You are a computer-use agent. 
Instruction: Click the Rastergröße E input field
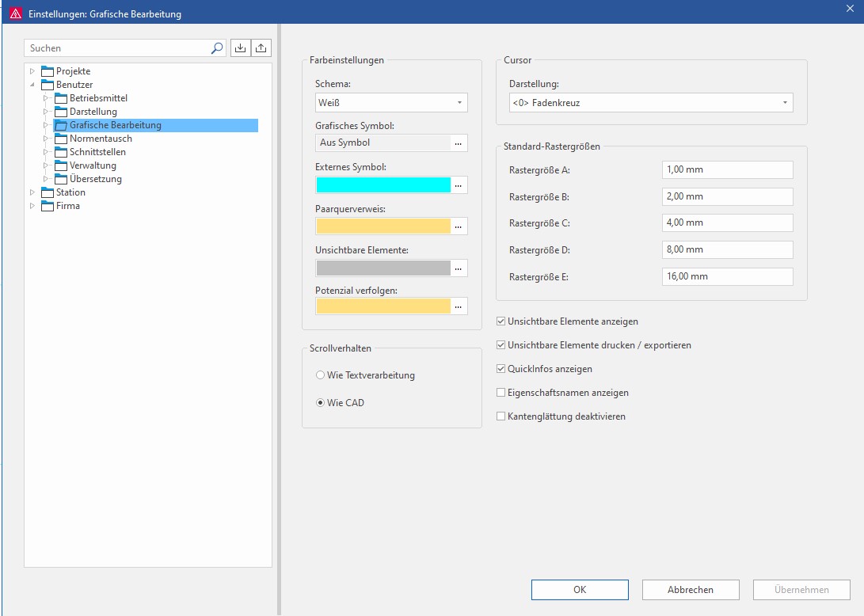point(727,276)
